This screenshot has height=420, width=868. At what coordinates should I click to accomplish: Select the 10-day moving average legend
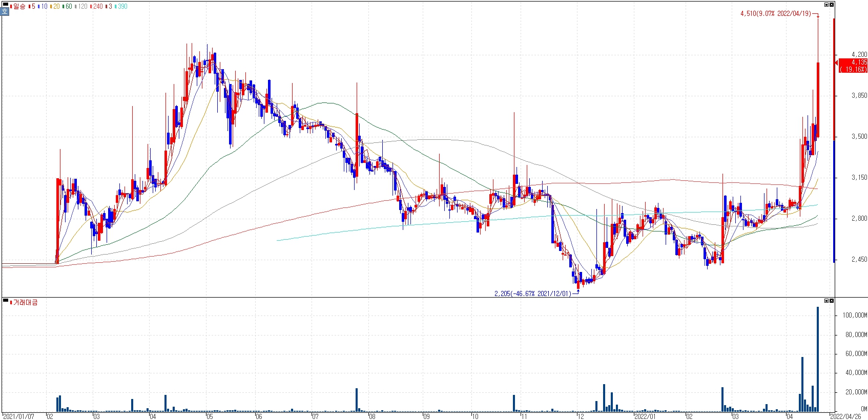pyautogui.click(x=43, y=6)
